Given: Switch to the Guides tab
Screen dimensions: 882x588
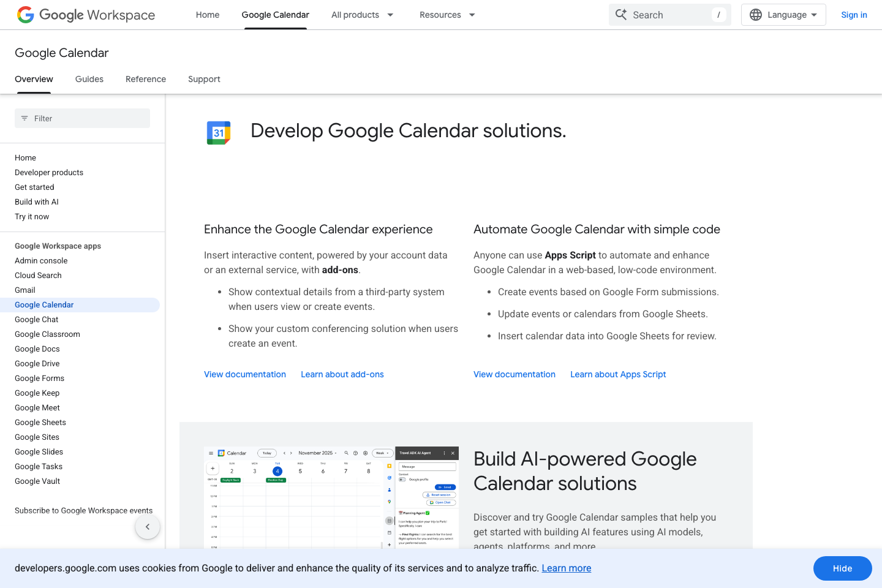Looking at the screenshot, I should pos(89,79).
